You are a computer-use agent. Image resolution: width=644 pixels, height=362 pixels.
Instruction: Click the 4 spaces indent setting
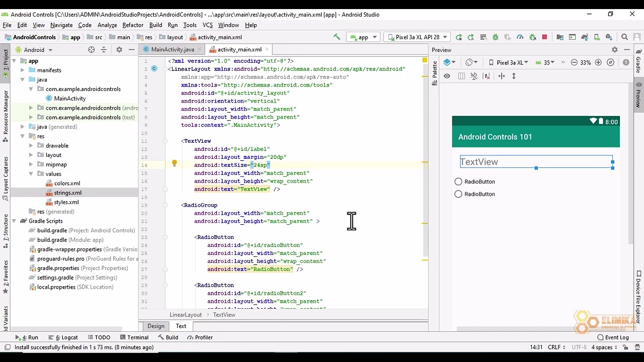[x=605, y=347]
